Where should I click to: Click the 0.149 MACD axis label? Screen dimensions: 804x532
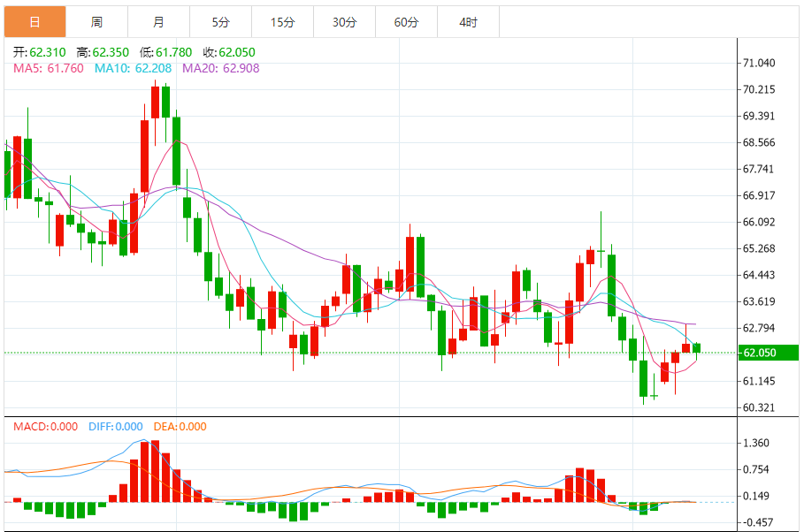click(756, 496)
